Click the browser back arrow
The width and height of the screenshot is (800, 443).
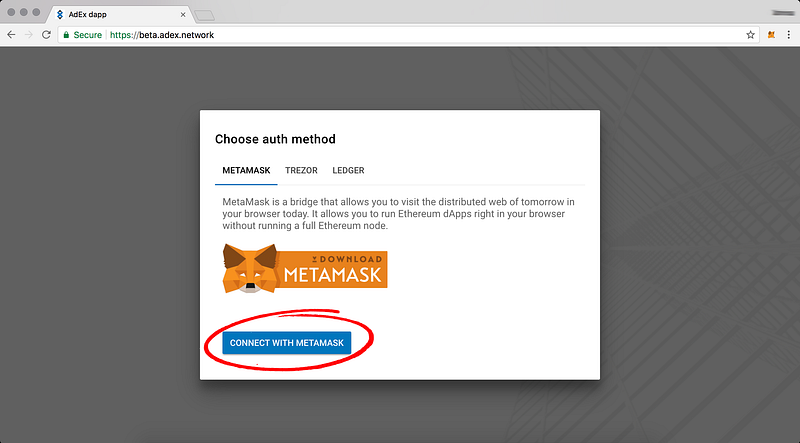11,35
